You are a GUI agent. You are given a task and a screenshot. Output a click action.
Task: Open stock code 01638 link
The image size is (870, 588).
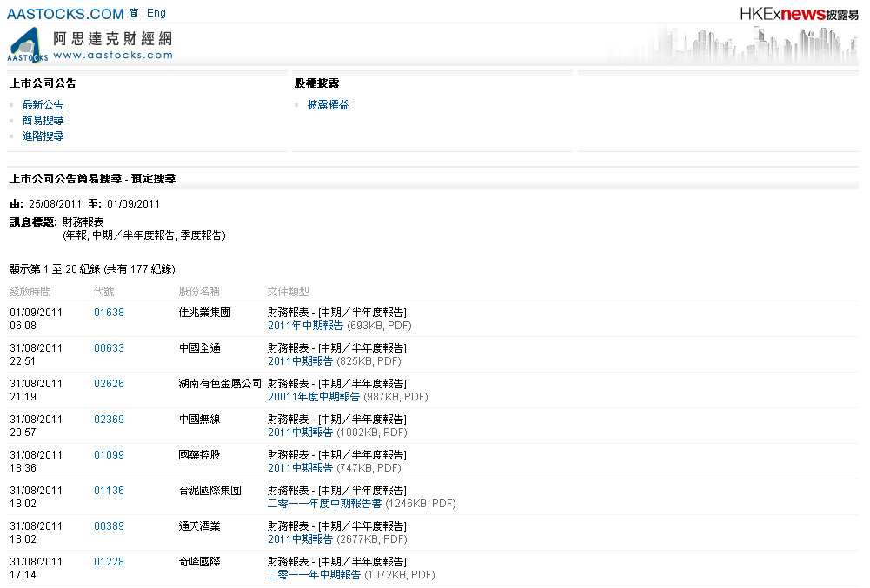[109, 313]
